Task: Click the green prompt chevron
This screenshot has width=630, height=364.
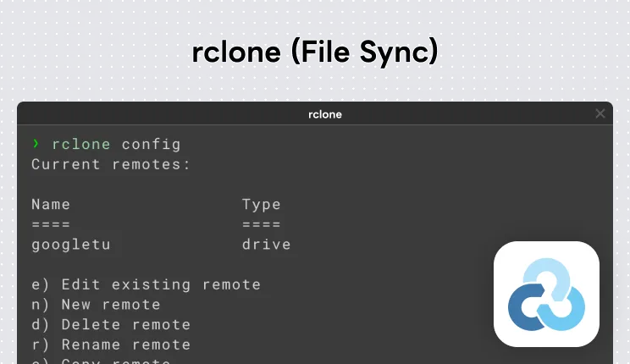Action: (36, 143)
